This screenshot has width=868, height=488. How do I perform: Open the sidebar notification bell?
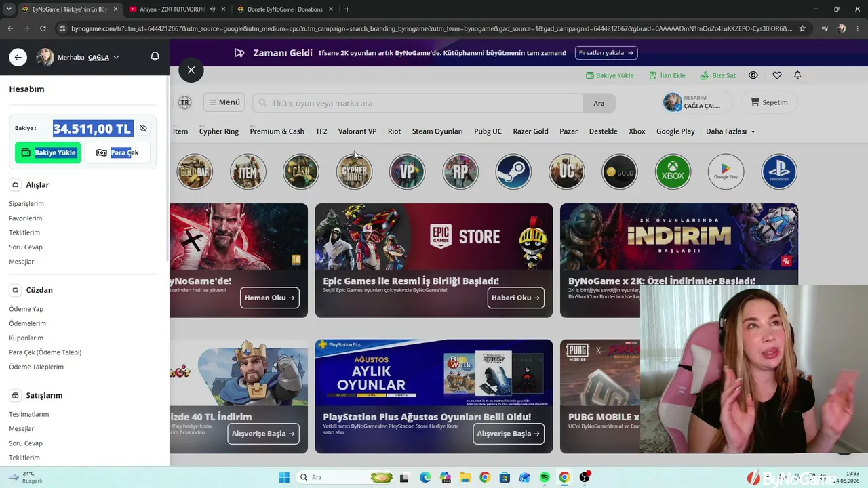pos(155,57)
